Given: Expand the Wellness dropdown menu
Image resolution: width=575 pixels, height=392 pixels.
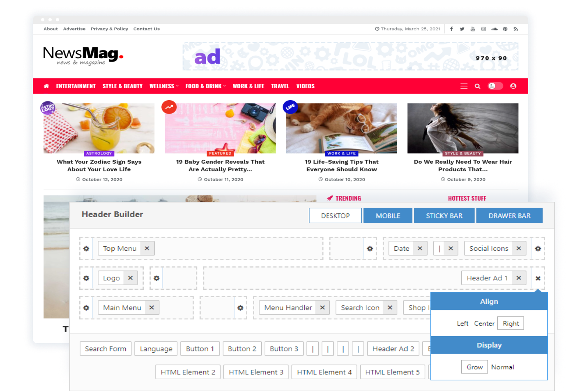Looking at the screenshot, I should click(164, 86).
